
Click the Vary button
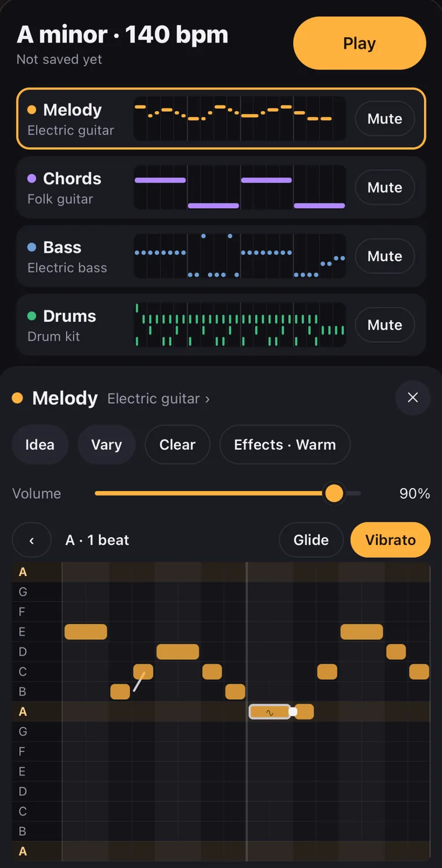point(106,444)
